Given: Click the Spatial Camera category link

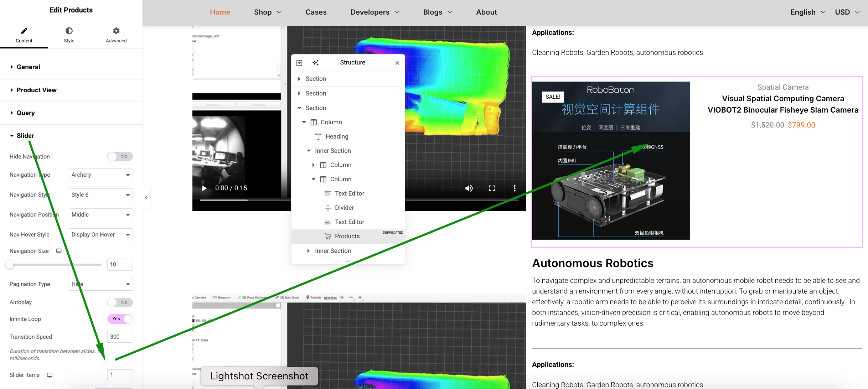Looking at the screenshot, I should 783,87.
